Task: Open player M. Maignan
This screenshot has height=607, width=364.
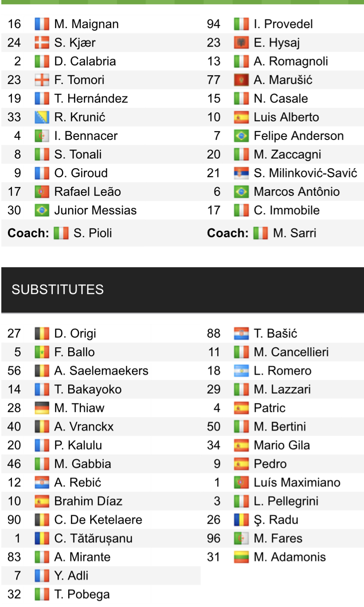Action: [86, 24]
